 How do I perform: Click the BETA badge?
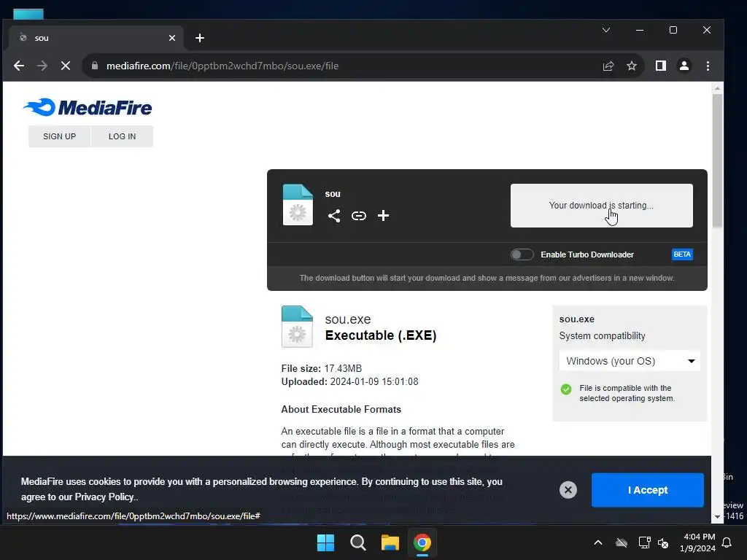[682, 254]
